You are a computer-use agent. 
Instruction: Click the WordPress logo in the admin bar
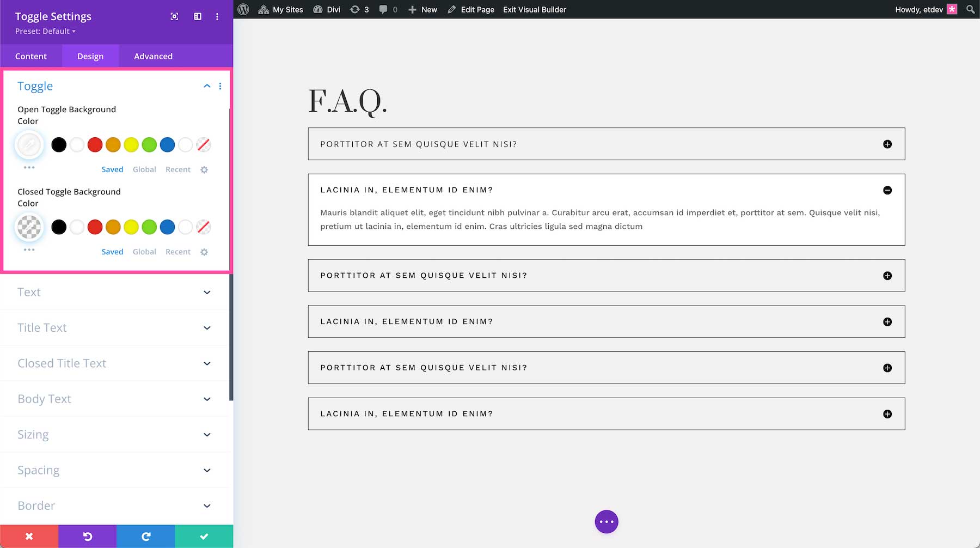[243, 9]
